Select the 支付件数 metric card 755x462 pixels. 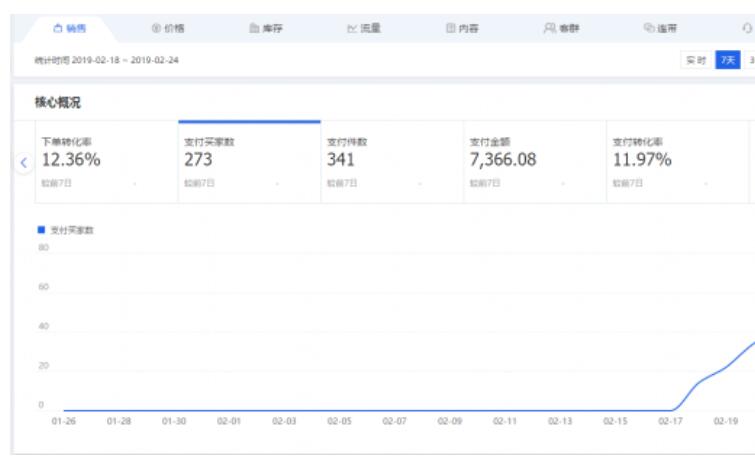(x=391, y=162)
